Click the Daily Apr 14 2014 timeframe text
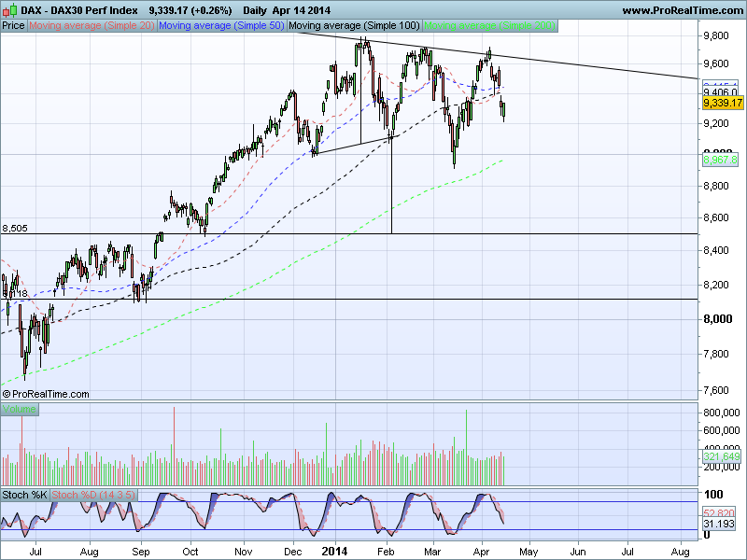The width and height of the screenshot is (747, 560). pos(287,10)
